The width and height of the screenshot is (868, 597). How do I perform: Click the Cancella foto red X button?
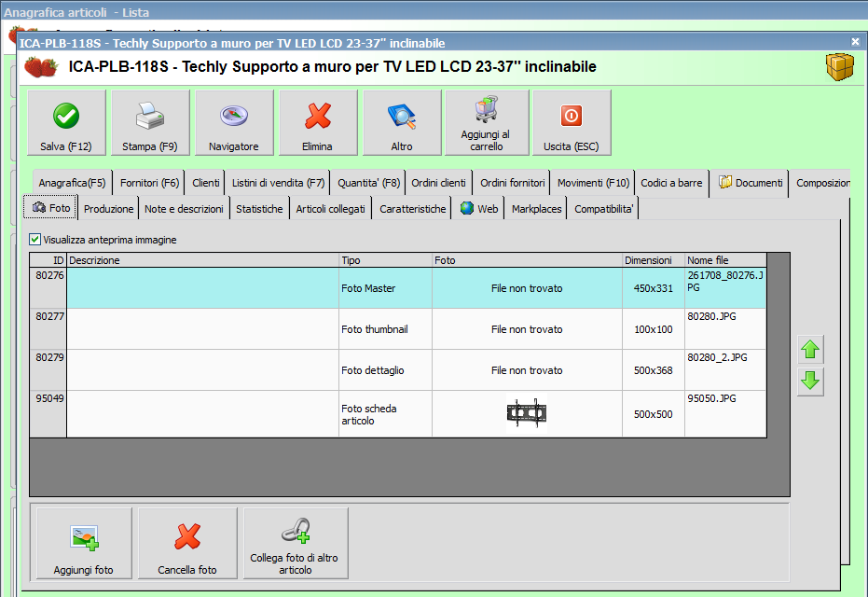(x=187, y=543)
